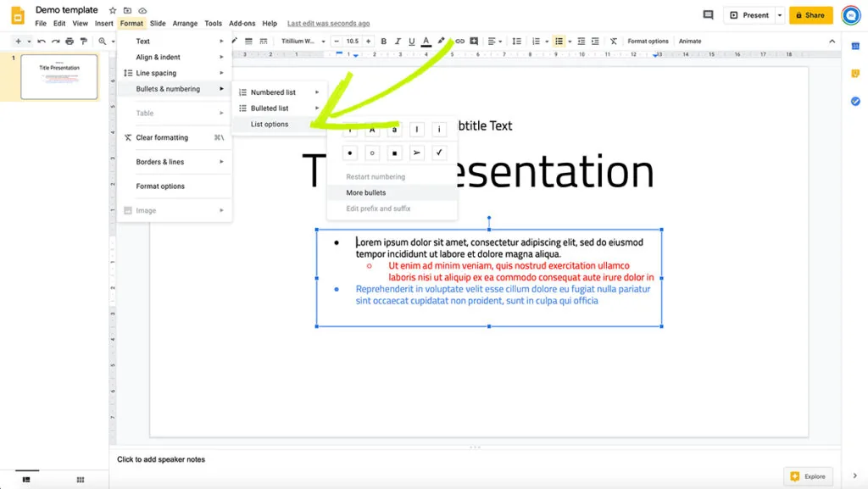
Task: Pick the filled square bullet style
Action: [394, 153]
